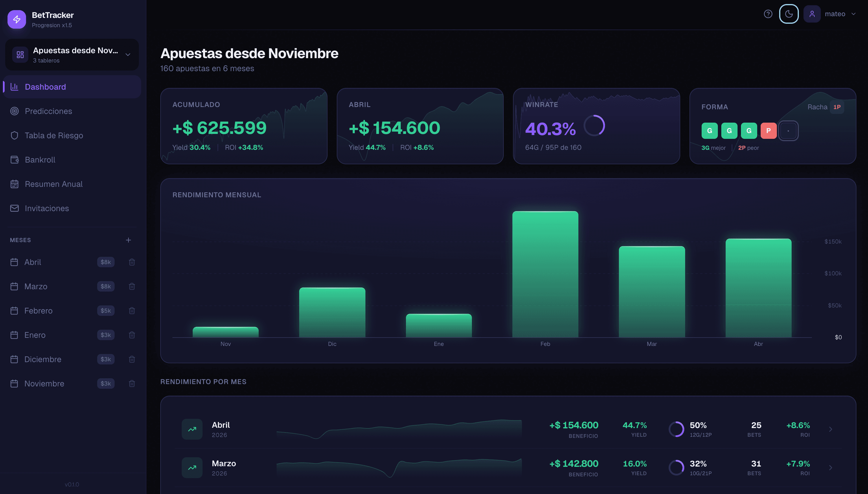868x494 pixels.
Task: Click the BetTracker lightning bolt logo
Action: [x=16, y=19]
